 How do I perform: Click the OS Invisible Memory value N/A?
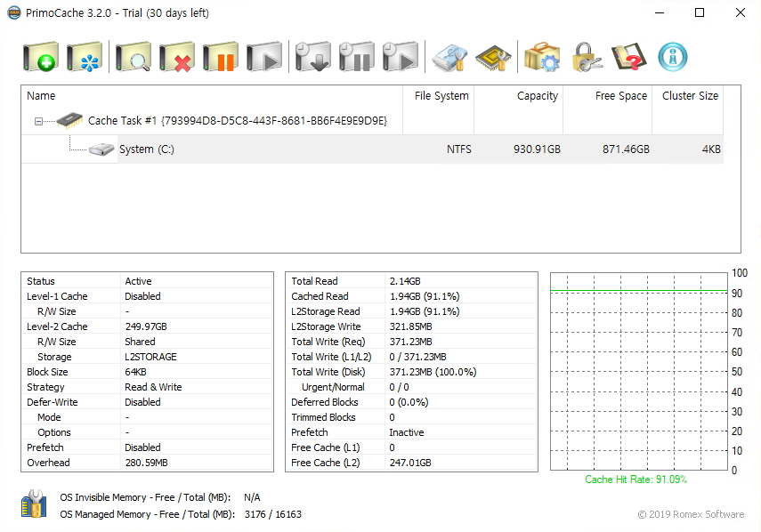(252, 497)
